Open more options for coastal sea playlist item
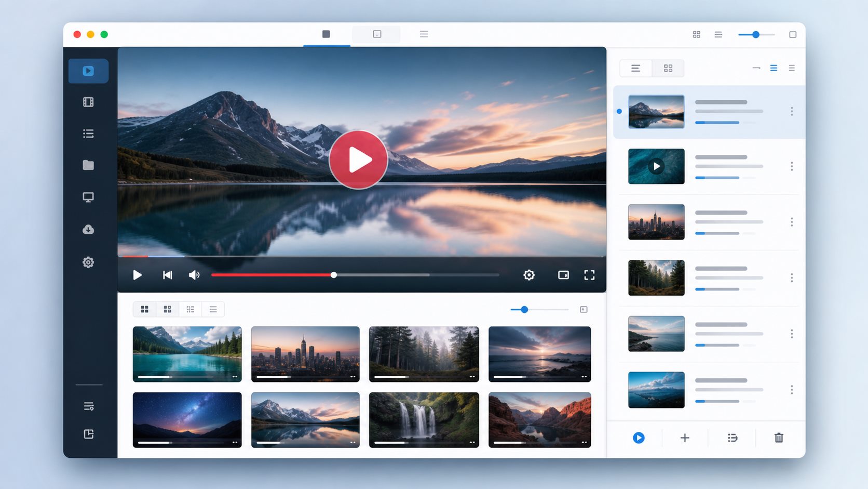The width and height of the screenshot is (868, 489). (792, 334)
